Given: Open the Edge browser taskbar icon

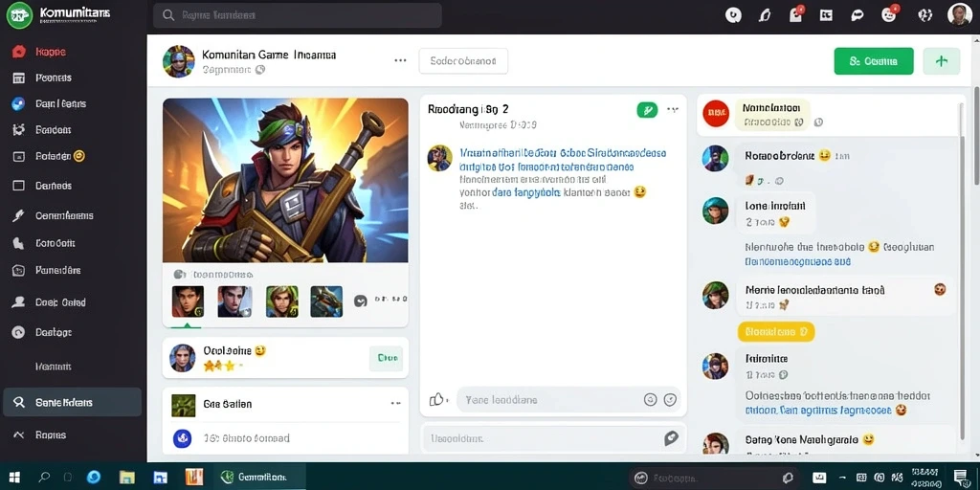Looking at the screenshot, I should 94,478.
